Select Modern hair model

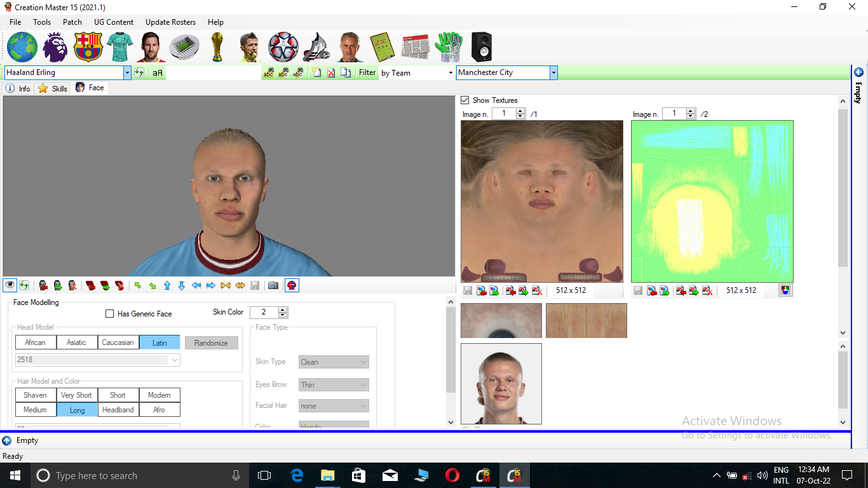(159, 395)
